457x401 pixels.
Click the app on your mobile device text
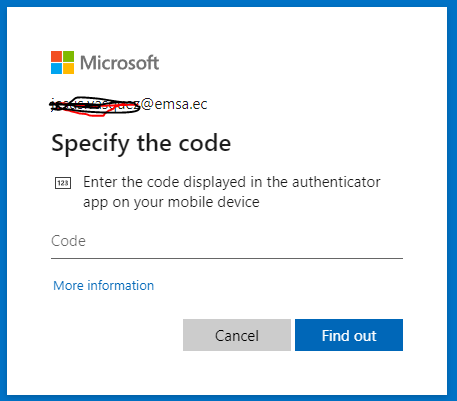pos(171,202)
